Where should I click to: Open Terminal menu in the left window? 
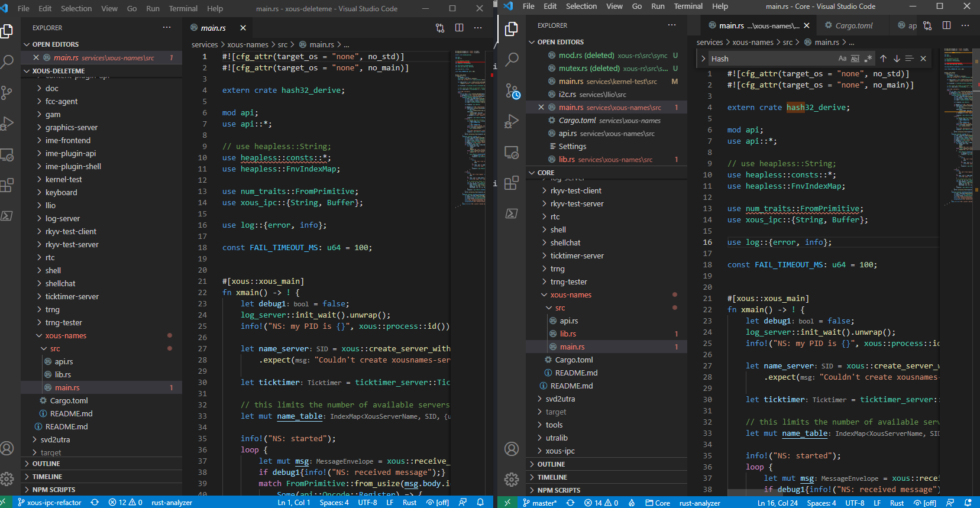coord(183,9)
